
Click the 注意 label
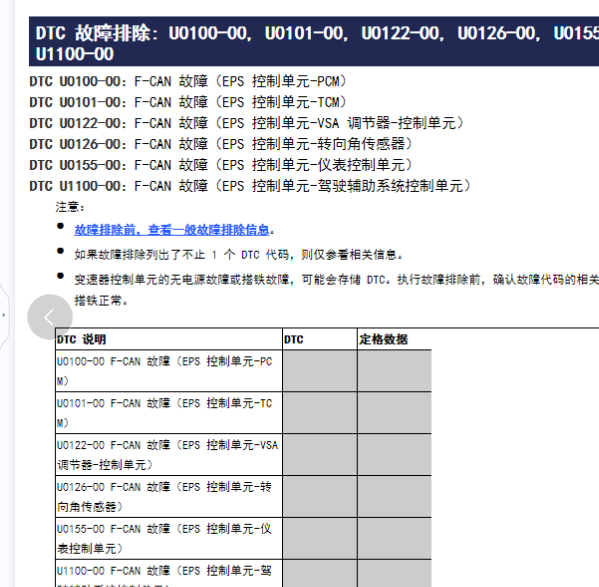[x=70, y=207]
